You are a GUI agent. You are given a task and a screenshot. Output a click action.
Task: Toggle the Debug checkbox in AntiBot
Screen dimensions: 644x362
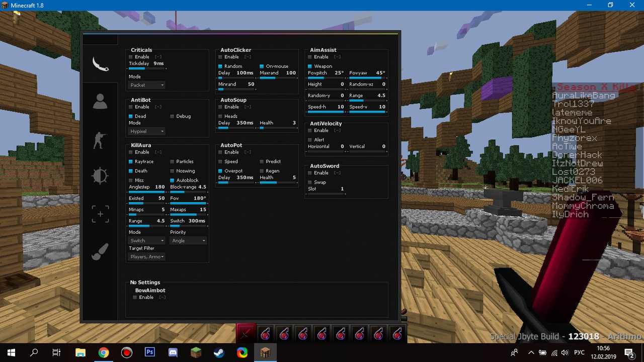pos(172,116)
